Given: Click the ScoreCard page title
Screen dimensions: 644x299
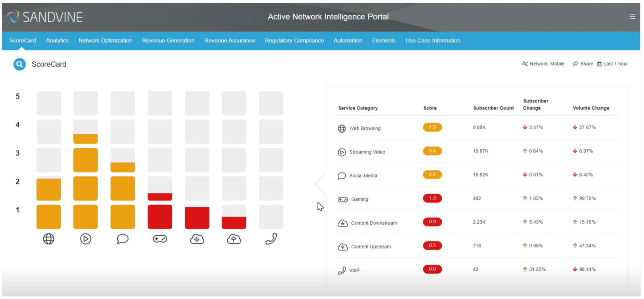Looking at the screenshot, I should pos(49,64).
